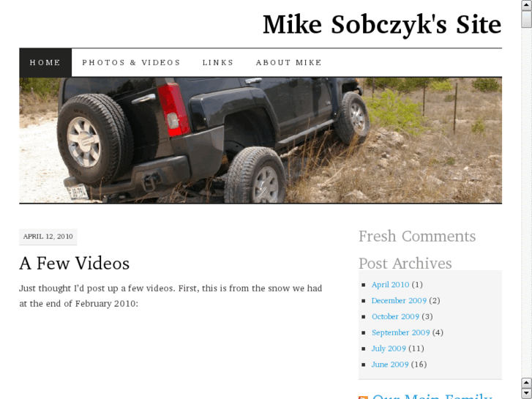Click the vertical scrollbar thumb
The image size is (532, 399).
(527, 19)
